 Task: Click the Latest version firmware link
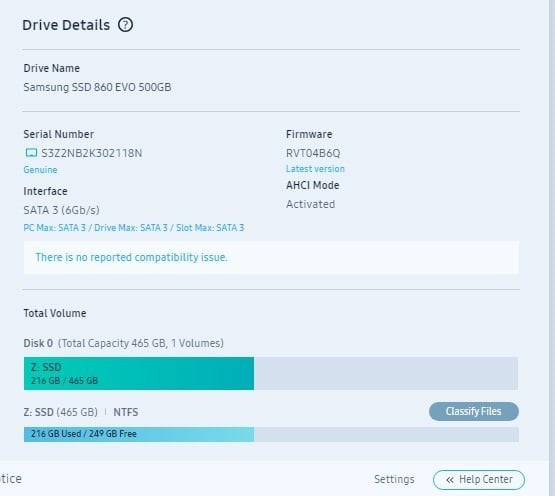point(315,169)
